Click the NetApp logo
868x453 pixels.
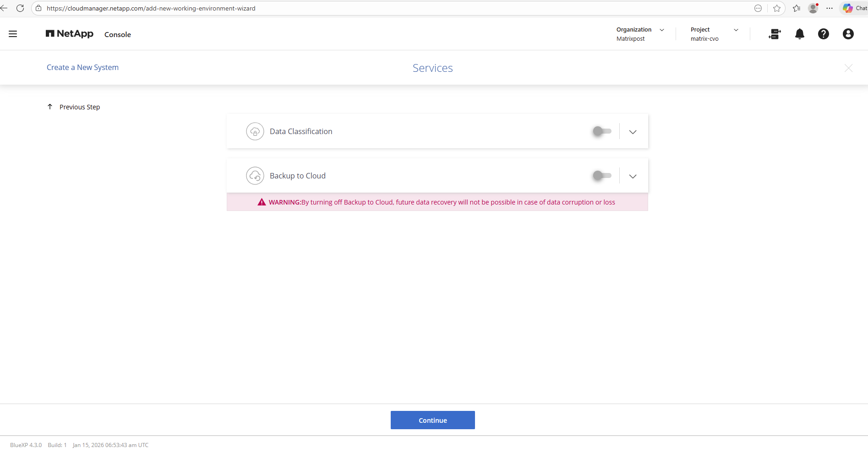click(70, 34)
